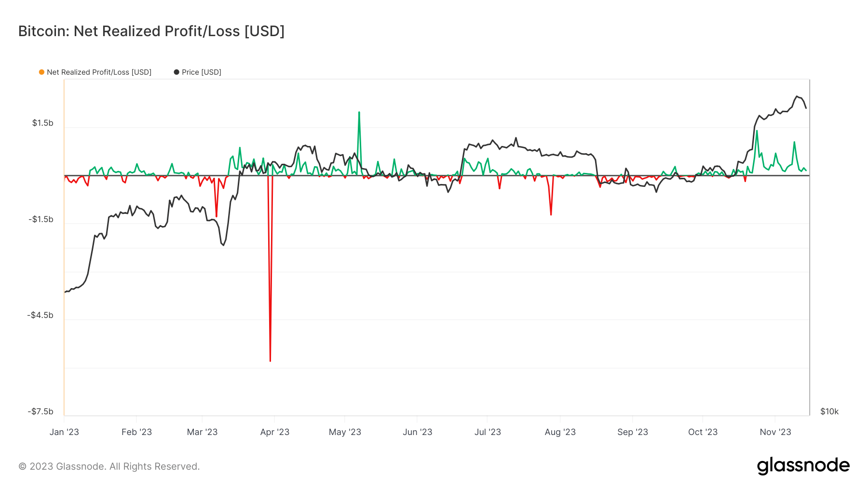Click the Feb '23 x-axis label
This screenshot has height=488, width=868.
tap(136, 432)
